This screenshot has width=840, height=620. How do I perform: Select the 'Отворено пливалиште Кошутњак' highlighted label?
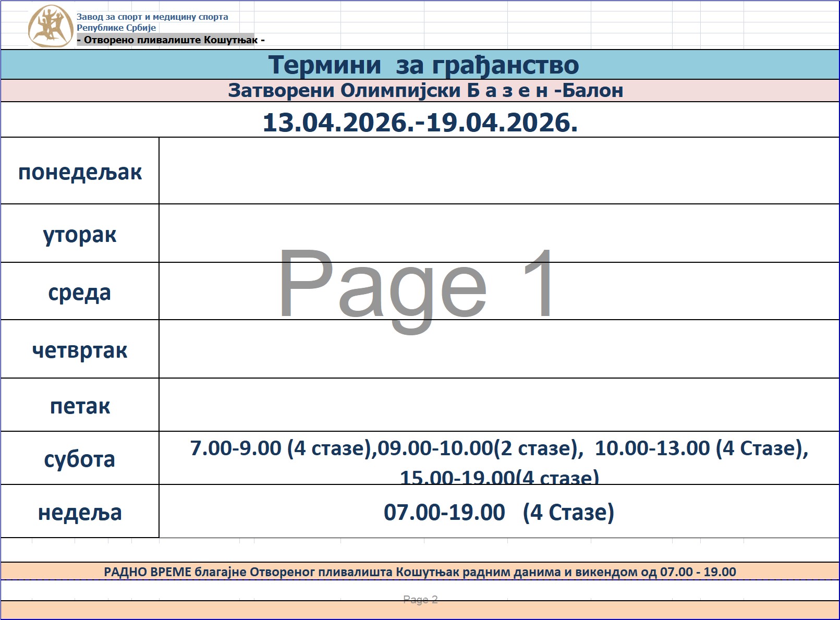tap(171, 40)
